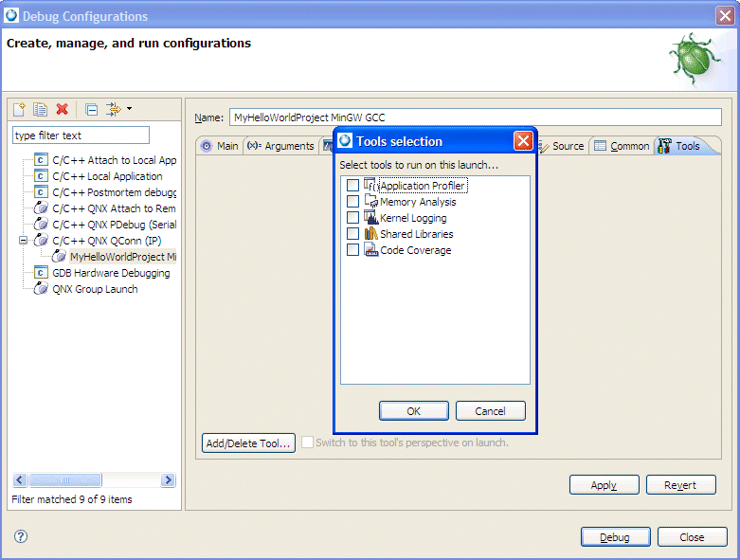Check the Application Profiler checkbox

[352, 186]
